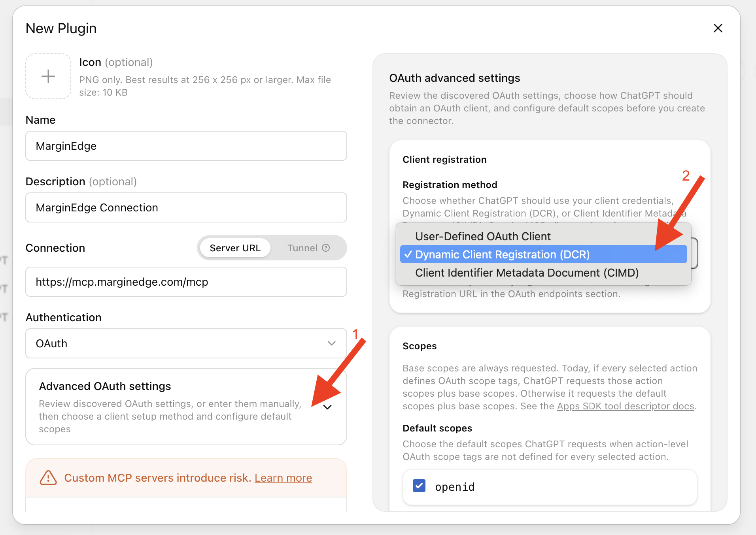Screen dimensions: 756x535
Task: Click the Tunnel help question-mark icon
Action: pos(326,248)
